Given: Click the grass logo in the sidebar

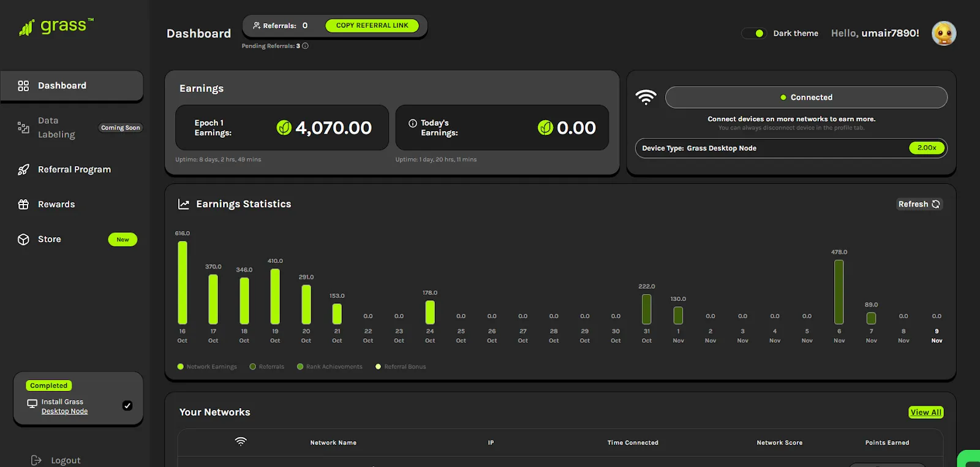Looking at the screenshot, I should pos(56,27).
